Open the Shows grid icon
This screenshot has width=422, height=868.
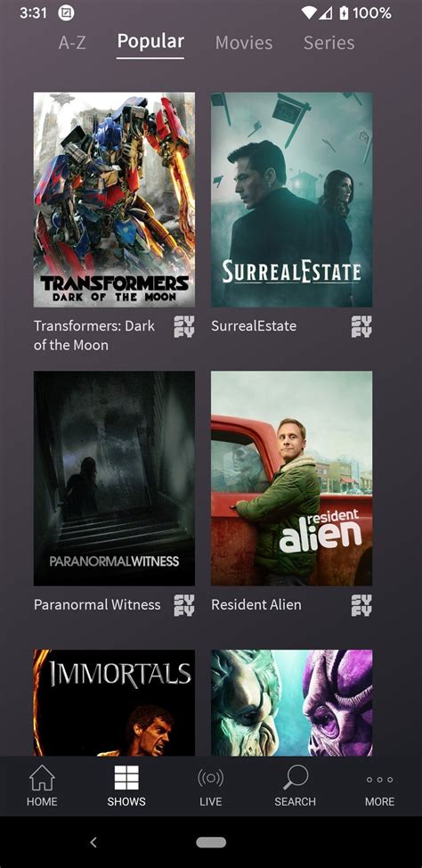tap(126, 778)
